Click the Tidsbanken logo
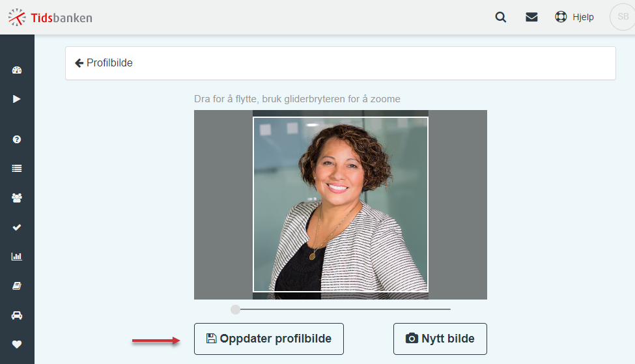 [x=50, y=18]
